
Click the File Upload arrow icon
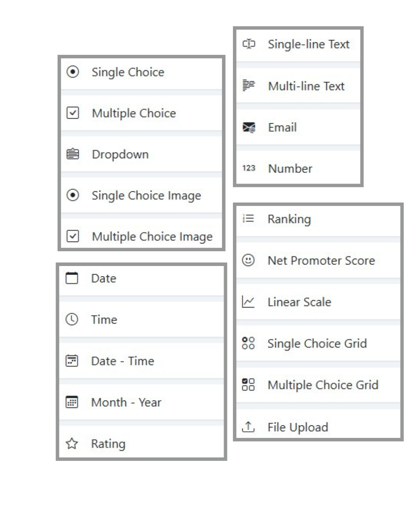pos(248,427)
